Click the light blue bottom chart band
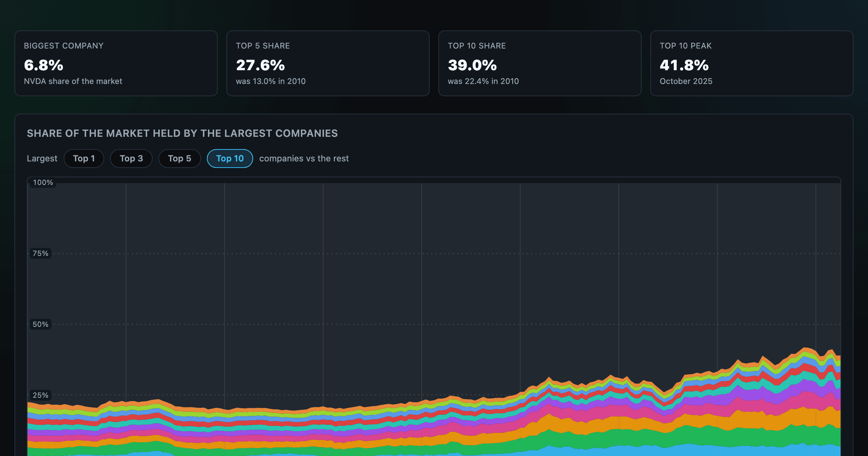Screen dimensions: 868x456 tap(759, 451)
